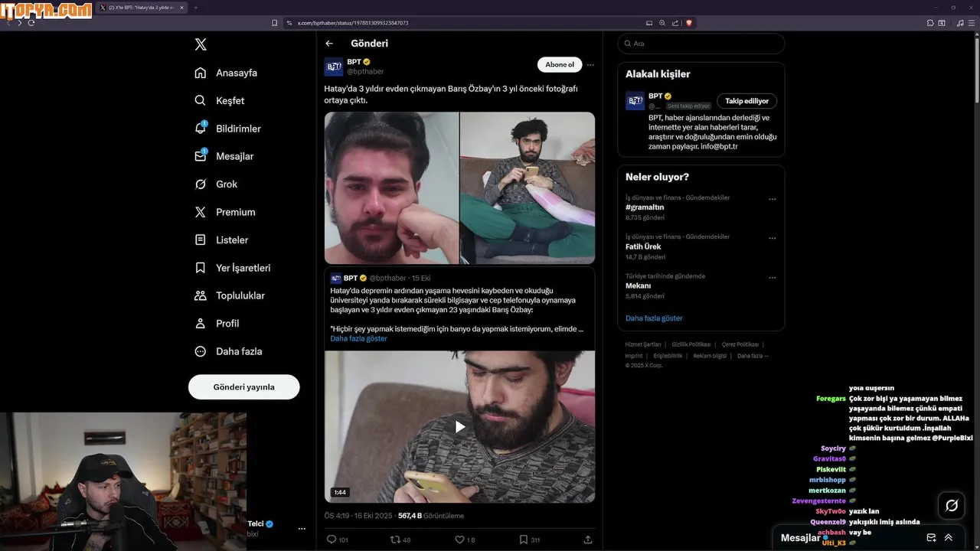Open Erişilebilirlik footer link
This screenshot has width=980, height=551.
click(668, 356)
